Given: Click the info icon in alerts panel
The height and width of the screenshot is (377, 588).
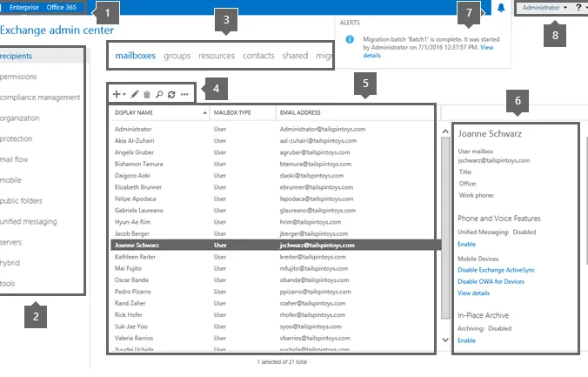Looking at the screenshot, I should (350, 39).
